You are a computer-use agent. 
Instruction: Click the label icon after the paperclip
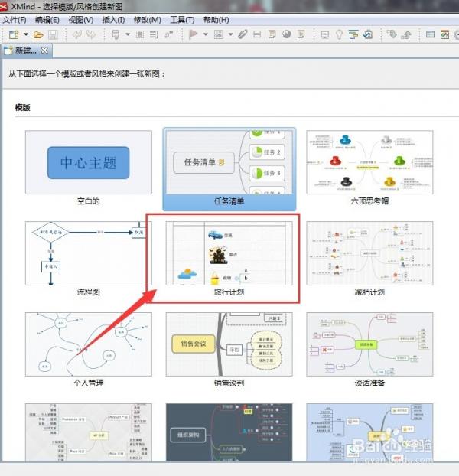pos(257,34)
